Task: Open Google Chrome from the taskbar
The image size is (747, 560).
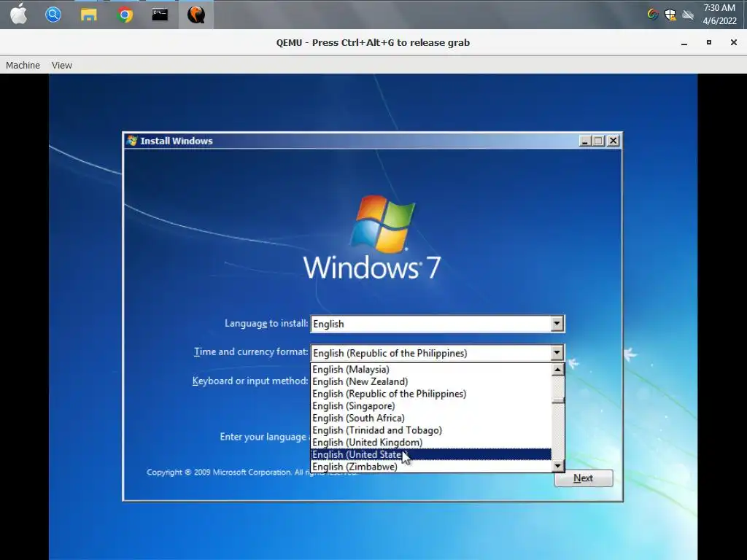Action: point(125,15)
